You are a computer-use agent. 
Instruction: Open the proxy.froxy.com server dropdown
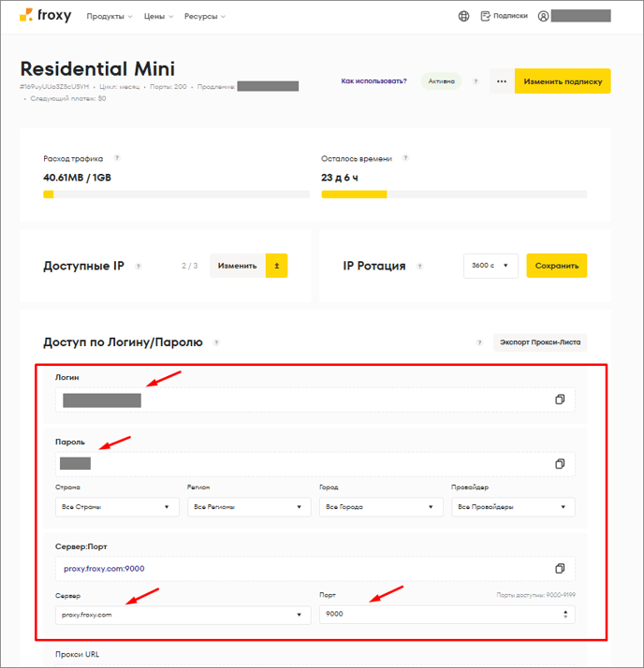coord(183,615)
